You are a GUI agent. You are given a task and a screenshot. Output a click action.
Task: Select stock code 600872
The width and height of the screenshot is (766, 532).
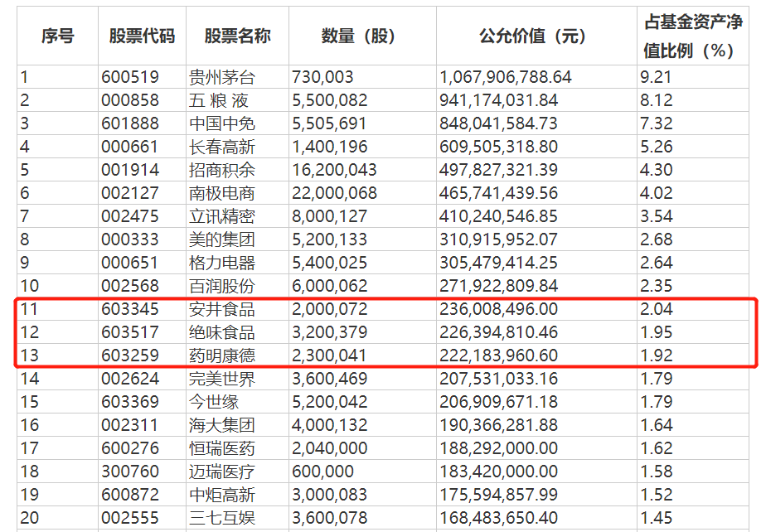pyautogui.click(x=130, y=495)
